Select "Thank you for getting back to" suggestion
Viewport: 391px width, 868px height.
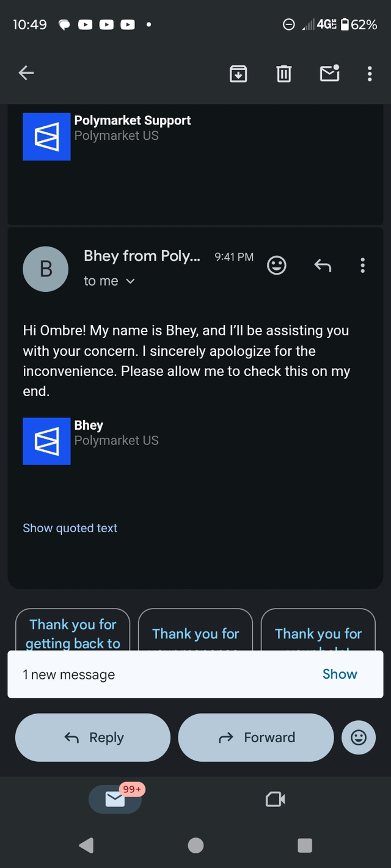coord(73,632)
